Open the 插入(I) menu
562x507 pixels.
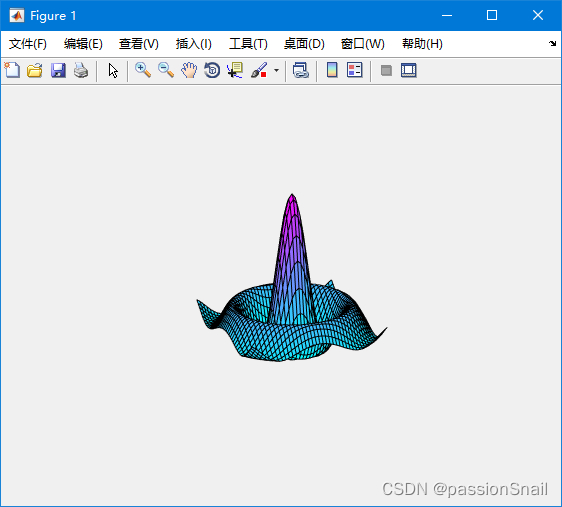pyautogui.click(x=194, y=44)
